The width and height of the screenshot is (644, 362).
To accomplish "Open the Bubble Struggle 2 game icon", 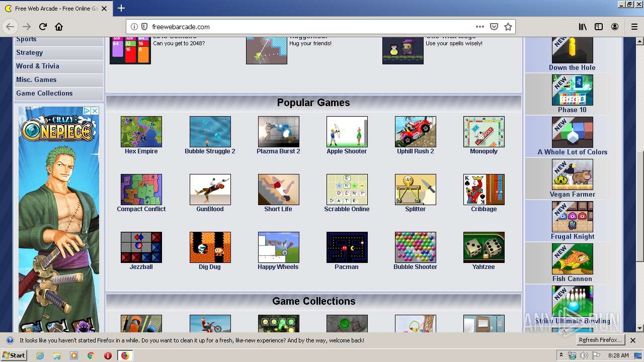I will point(210,132).
